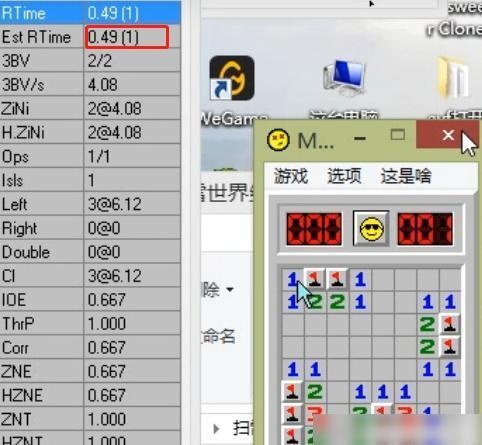Click the Minesweeper title bar smiley icon
482x445 pixels.
pos(278,140)
